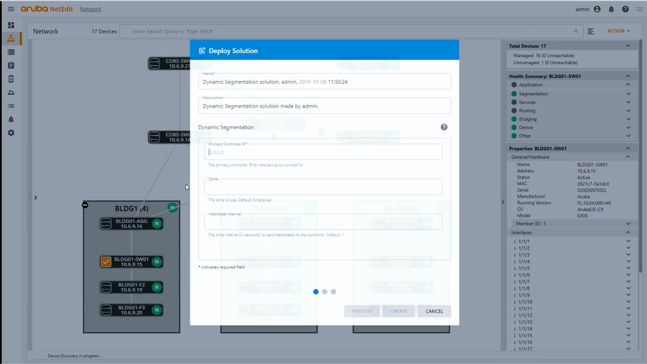
Task: Expand the Device health row
Action: 628,128
